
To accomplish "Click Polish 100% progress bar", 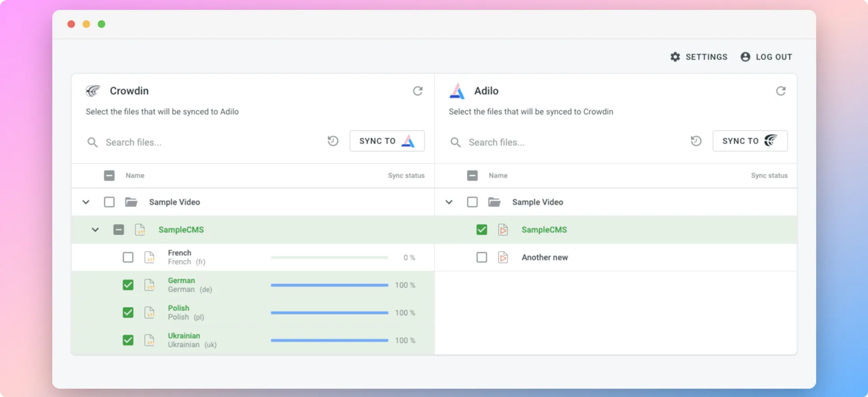I will coord(330,313).
